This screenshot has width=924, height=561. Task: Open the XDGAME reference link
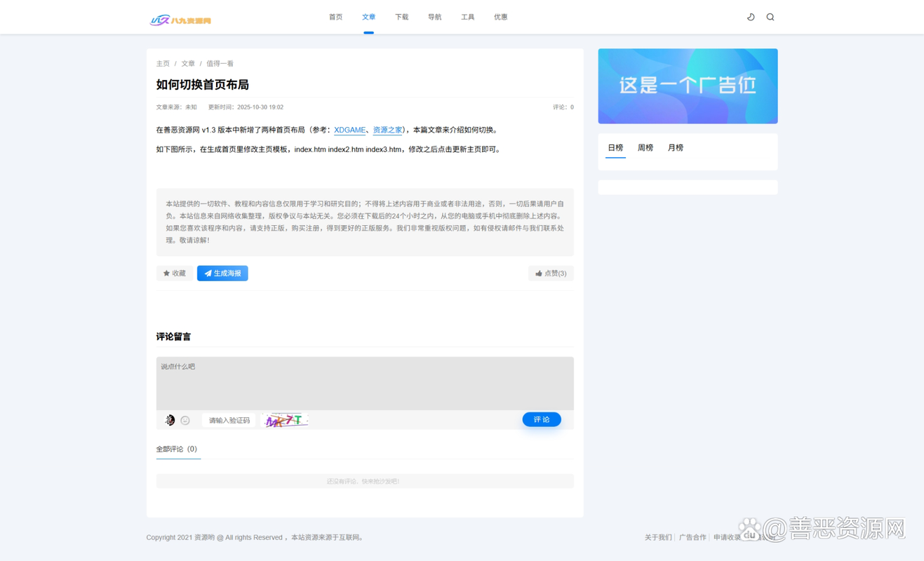[x=349, y=130]
